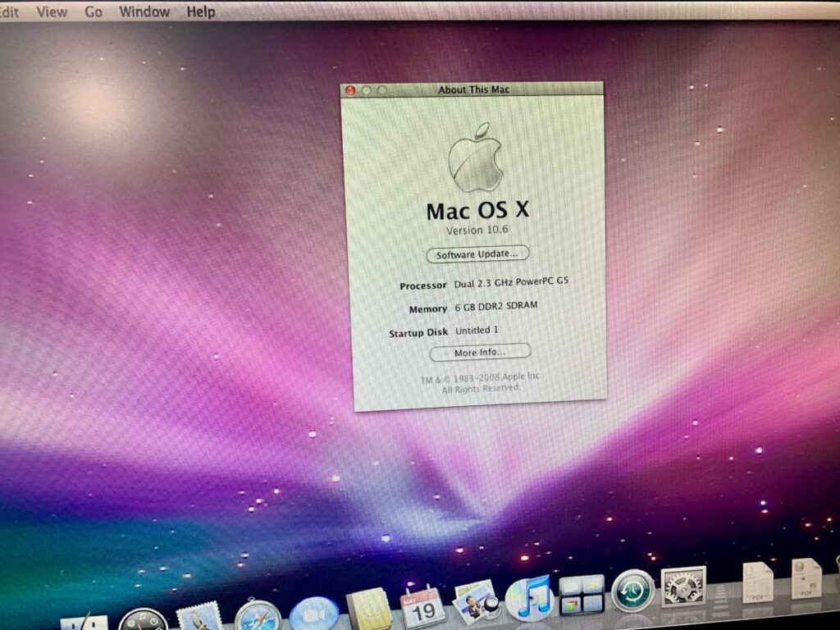Viewport: 840px width, 630px height.
Task: Close the About This Mac window
Action: click(350, 90)
